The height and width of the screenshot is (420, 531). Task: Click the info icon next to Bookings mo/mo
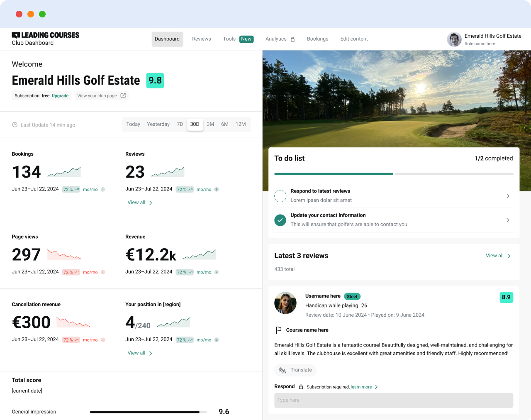pyautogui.click(x=103, y=190)
